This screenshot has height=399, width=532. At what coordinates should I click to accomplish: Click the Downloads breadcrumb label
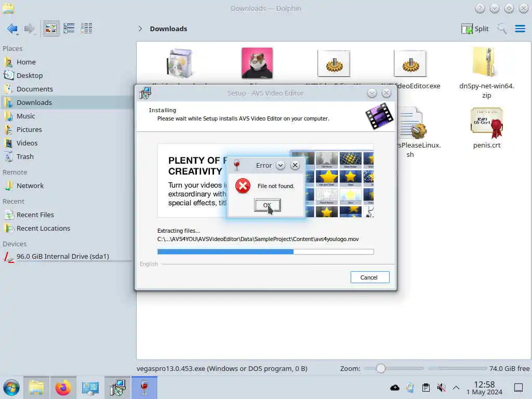pos(169,29)
